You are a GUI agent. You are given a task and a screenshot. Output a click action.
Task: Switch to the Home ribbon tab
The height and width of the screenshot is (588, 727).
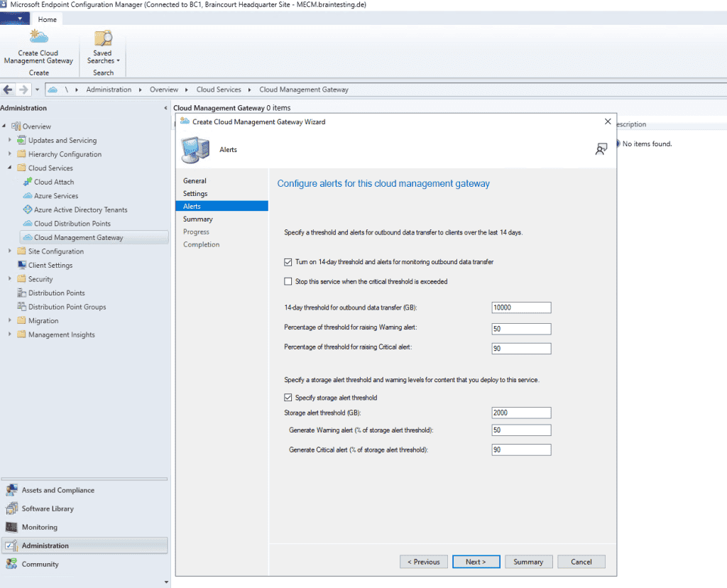[46, 19]
